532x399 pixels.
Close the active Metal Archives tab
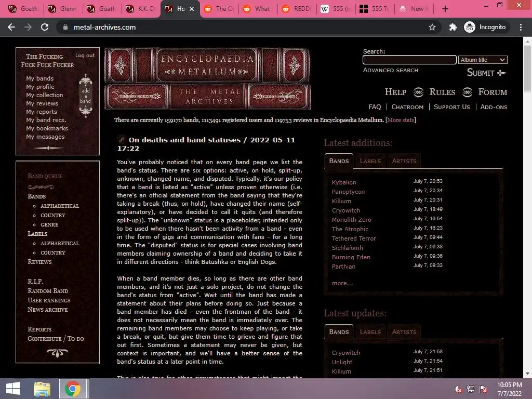[192, 9]
